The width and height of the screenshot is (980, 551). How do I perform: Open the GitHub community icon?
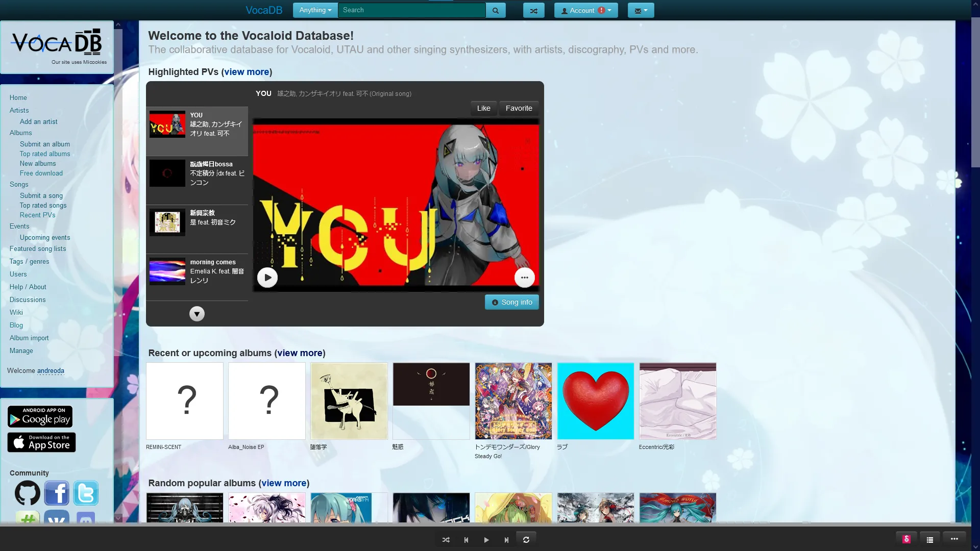pyautogui.click(x=28, y=493)
